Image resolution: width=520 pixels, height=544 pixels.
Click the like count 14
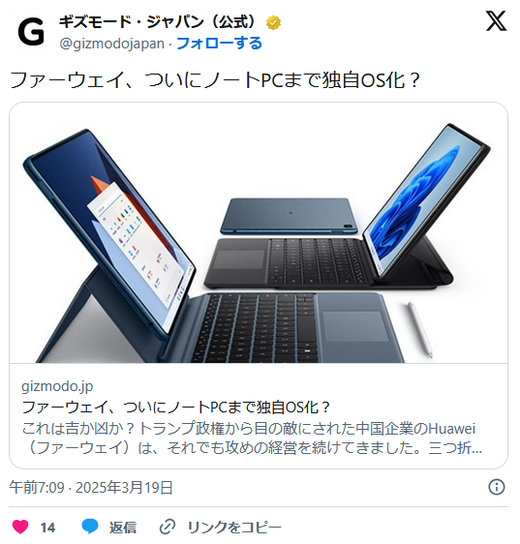tap(48, 528)
